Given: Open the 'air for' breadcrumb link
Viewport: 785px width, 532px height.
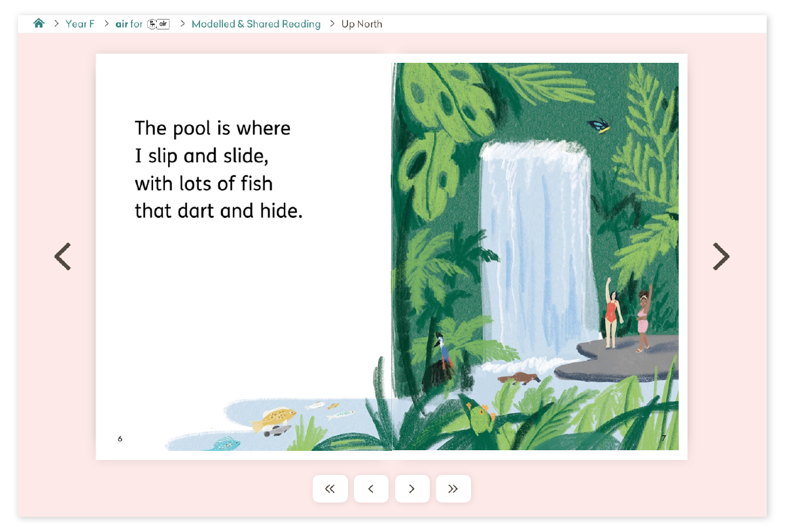Looking at the screenshot, I should pos(129,24).
